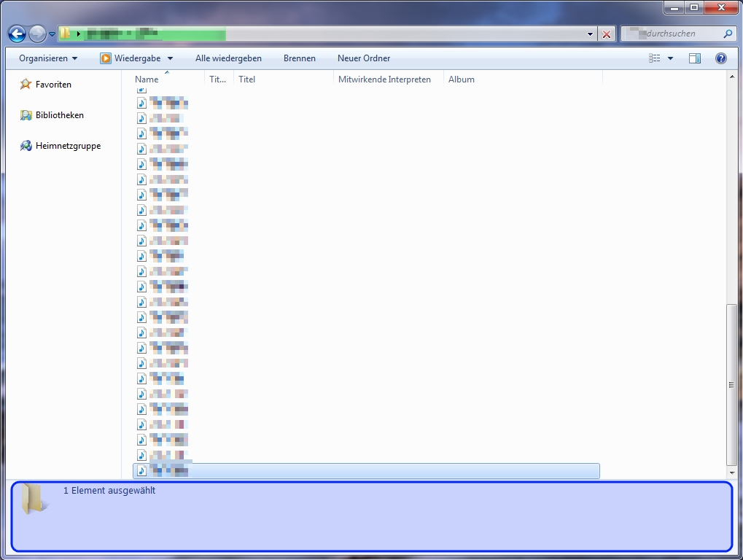Click the folder icon in address bar

point(65,33)
